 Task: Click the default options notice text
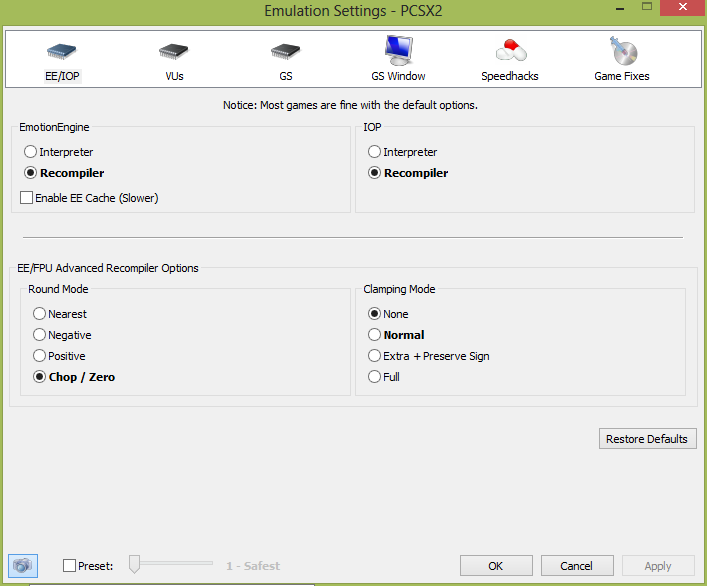(350, 105)
